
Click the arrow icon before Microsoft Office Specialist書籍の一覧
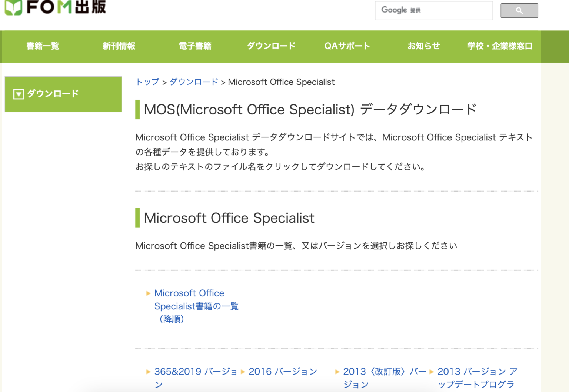[x=148, y=293]
